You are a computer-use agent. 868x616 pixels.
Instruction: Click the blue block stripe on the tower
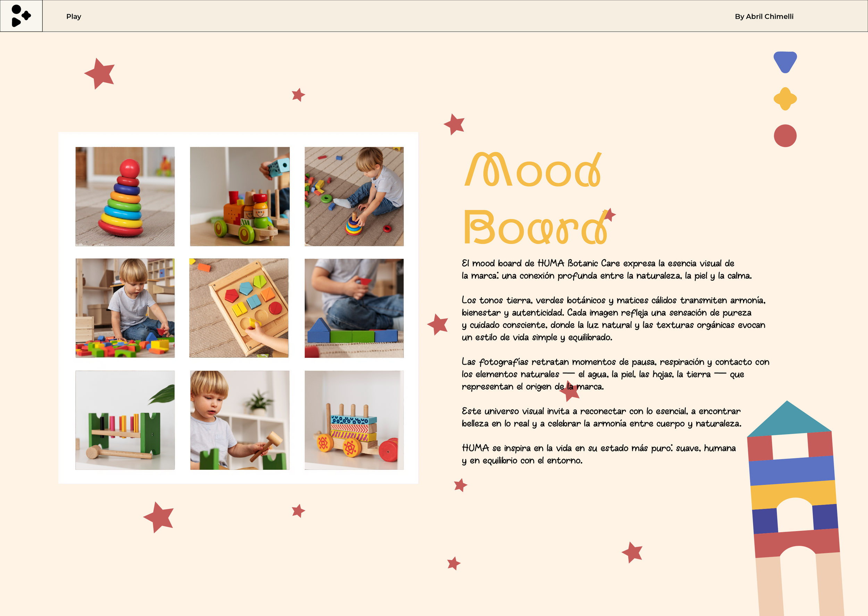click(791, 470)
